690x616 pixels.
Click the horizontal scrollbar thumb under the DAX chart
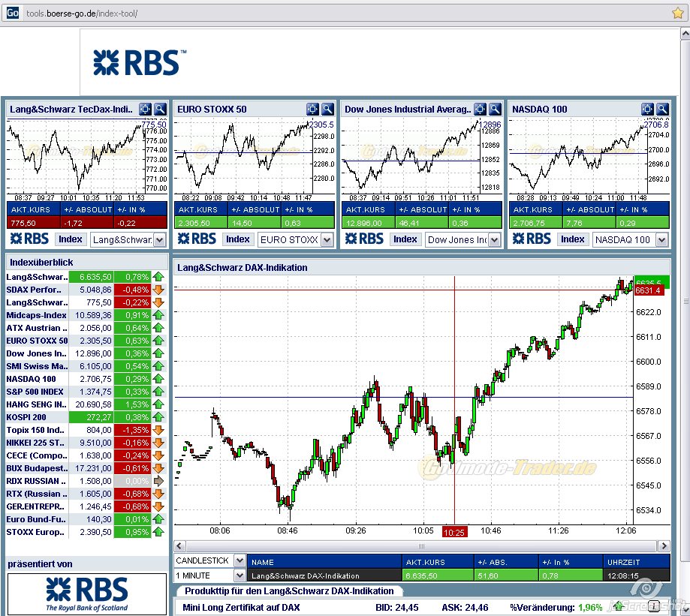pos(421,546)
